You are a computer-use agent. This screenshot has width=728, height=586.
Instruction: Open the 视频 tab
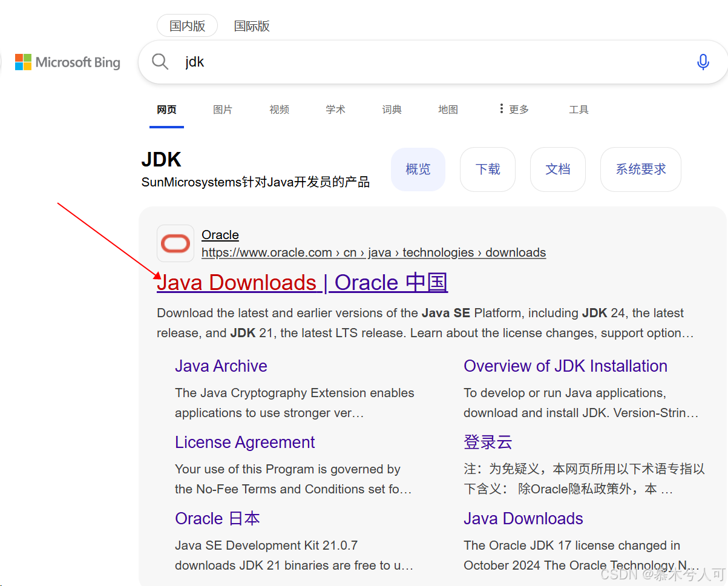coord(279,110)
